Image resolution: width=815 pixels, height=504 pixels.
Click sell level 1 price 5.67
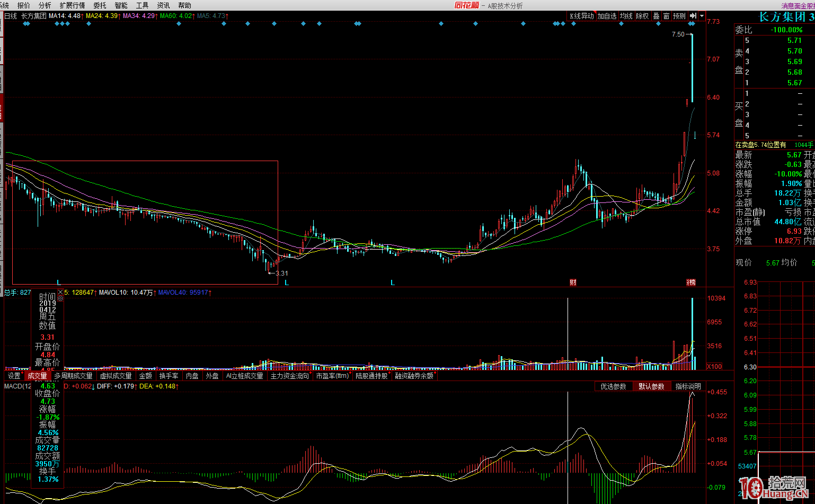tap(794, 83)
